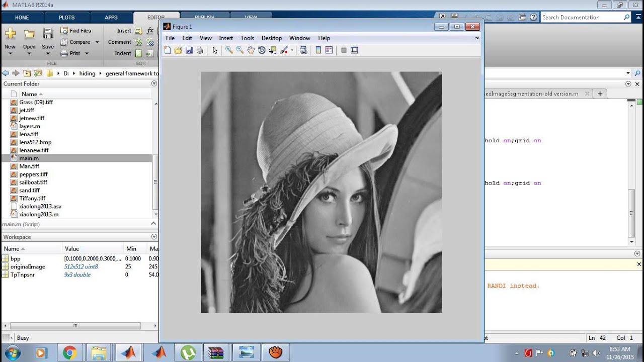644x362 pixels.
Task: Select main.m file in Current Folder
Action: click(76, 158)
